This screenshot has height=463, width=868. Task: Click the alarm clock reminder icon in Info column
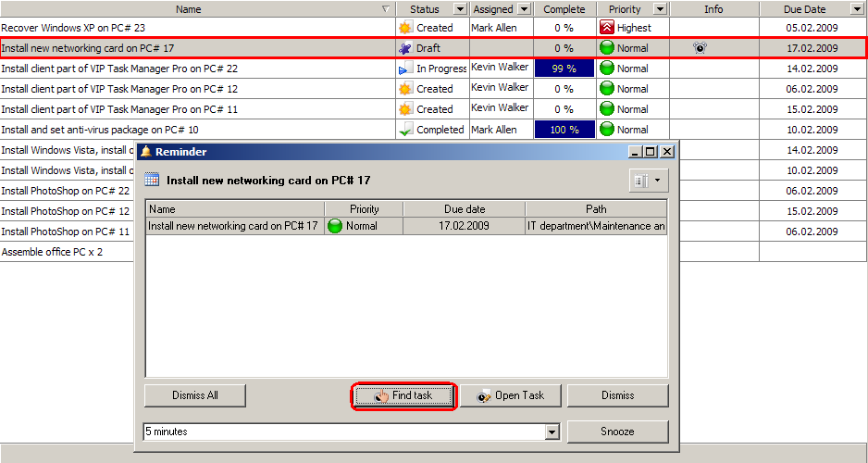pos(701,48)
